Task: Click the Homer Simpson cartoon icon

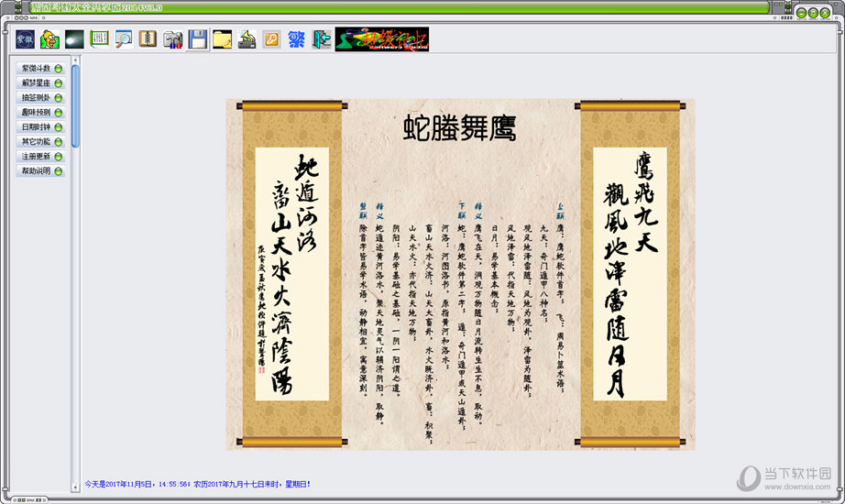Action: [49, 39]
